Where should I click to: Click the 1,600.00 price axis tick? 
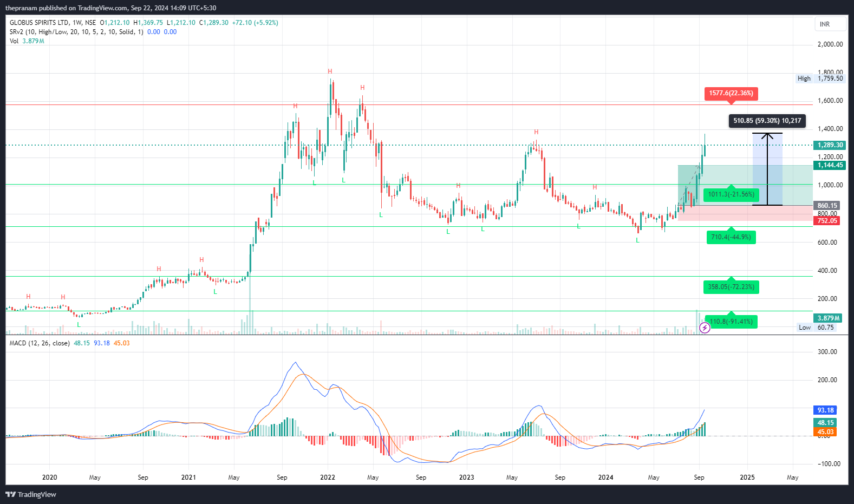(830, 101)
